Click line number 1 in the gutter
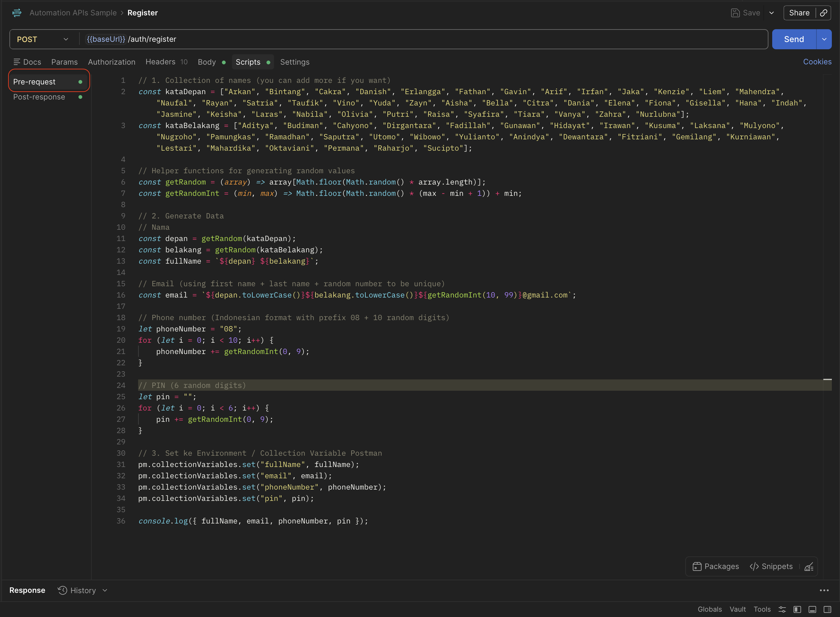The image size is (840, 617). click(x=123, y=80)
